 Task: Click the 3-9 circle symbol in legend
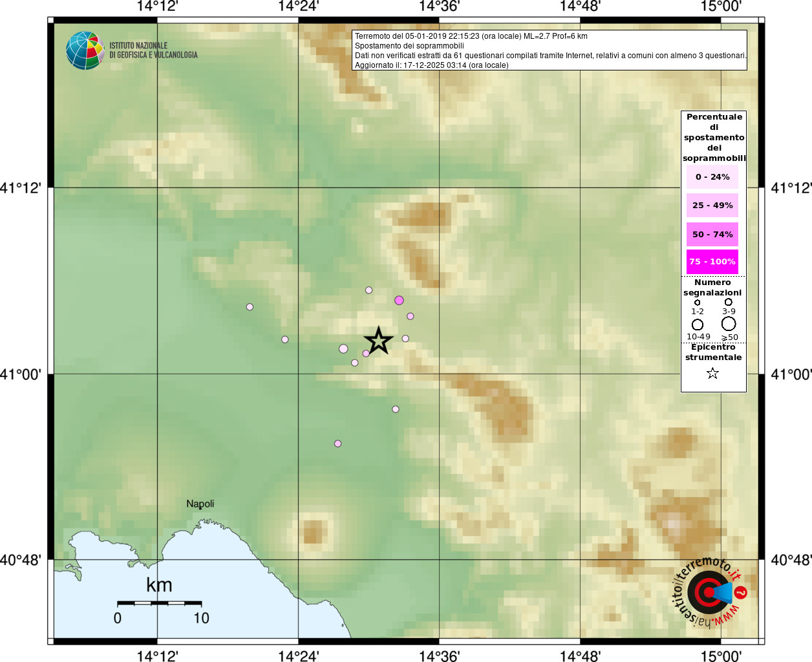click(x=729, y=302)
